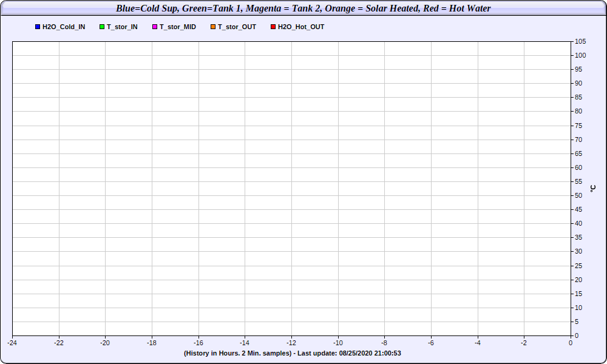Click the -6 hour axis tick label
607x364 pixels.
[431, 343]
